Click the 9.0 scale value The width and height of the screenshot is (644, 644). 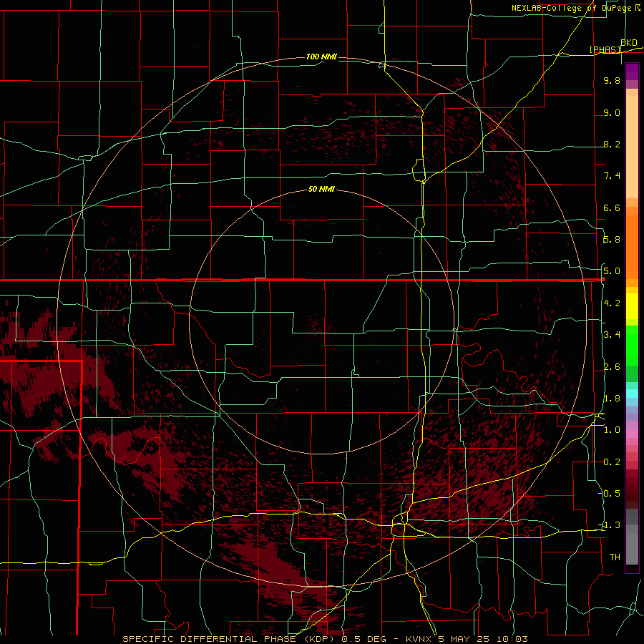point(612,112)
